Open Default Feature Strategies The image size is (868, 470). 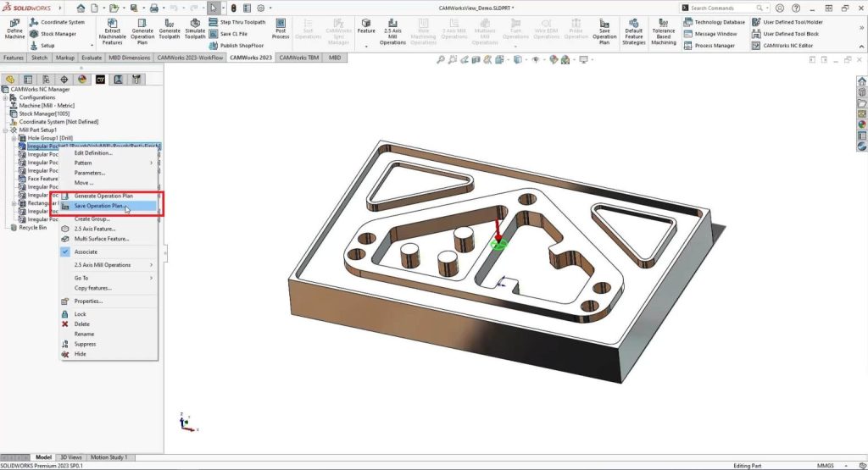634,31
